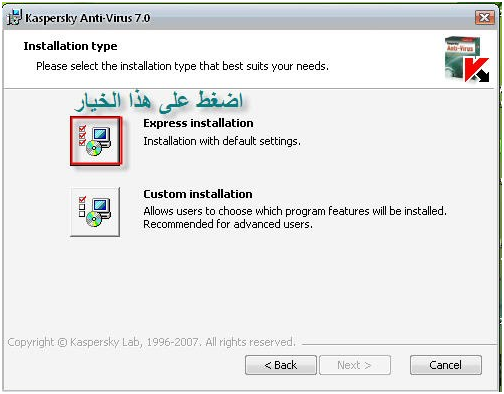Click the 'Kaspersky Anti-Virus 7.0' title bar text
Screen dimensions: 504x394
(x=88, y=18)
